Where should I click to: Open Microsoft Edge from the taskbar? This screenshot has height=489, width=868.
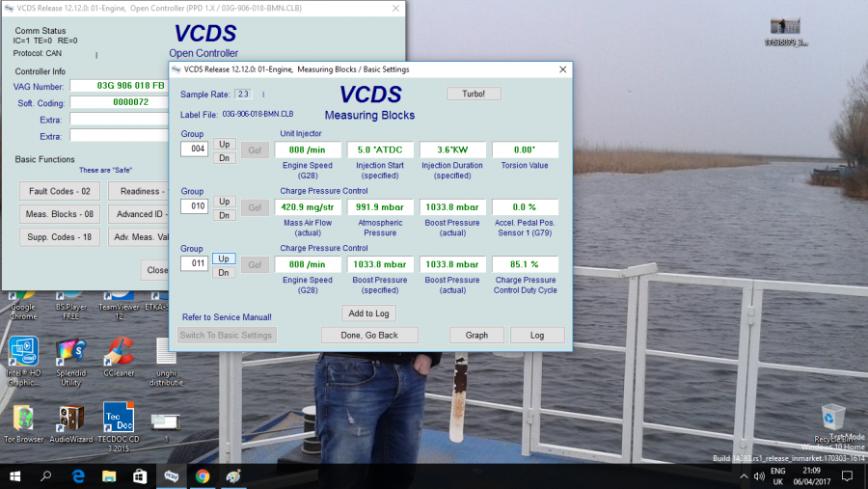coord(78,476)
